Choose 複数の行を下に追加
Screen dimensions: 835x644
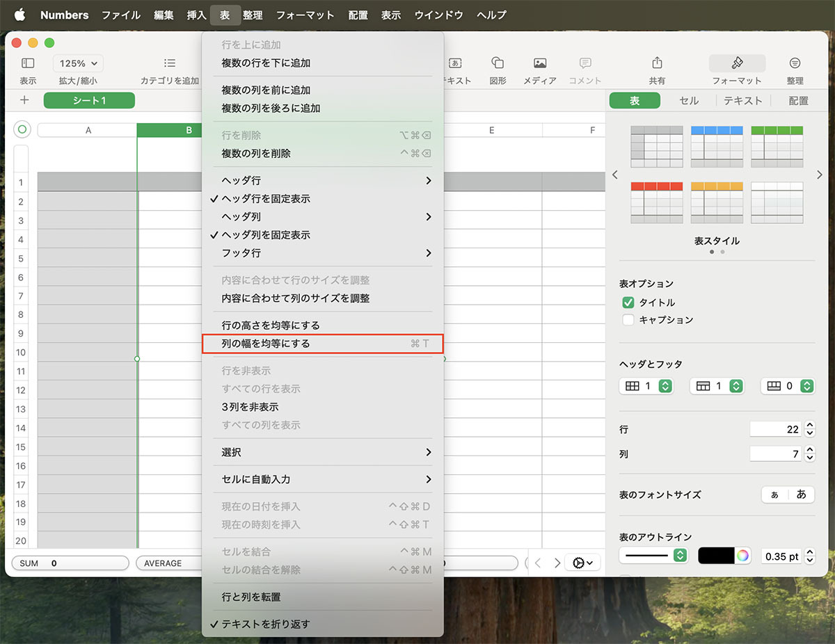tap(322, 63)
